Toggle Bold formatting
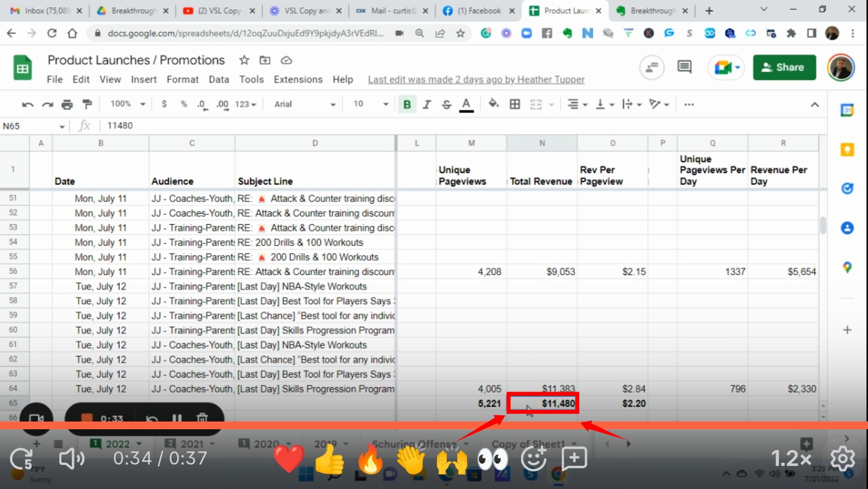 [407, 105]
